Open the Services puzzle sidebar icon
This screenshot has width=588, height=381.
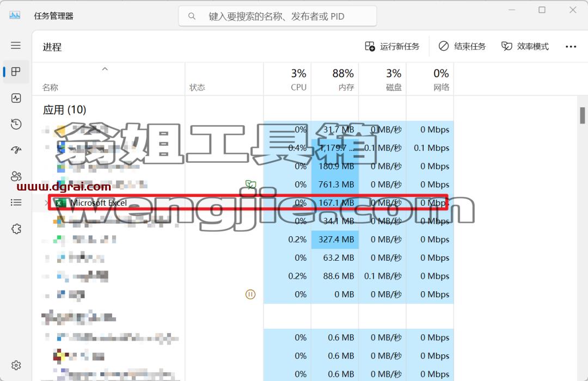pyautogui.click(x=16, y=229)
